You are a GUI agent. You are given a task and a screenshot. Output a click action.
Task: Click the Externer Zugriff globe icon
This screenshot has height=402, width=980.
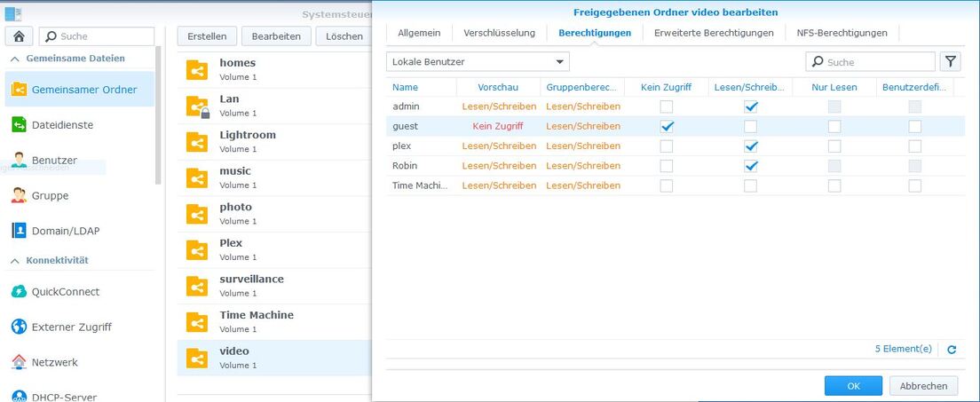coord(19,327)
